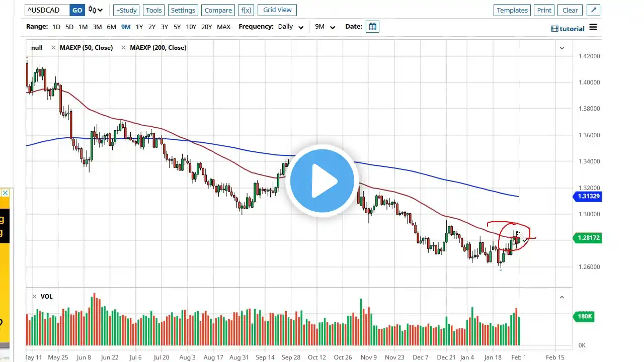Select the 20Y range
This screenshot has height=362, width=644.
[207, 27]
